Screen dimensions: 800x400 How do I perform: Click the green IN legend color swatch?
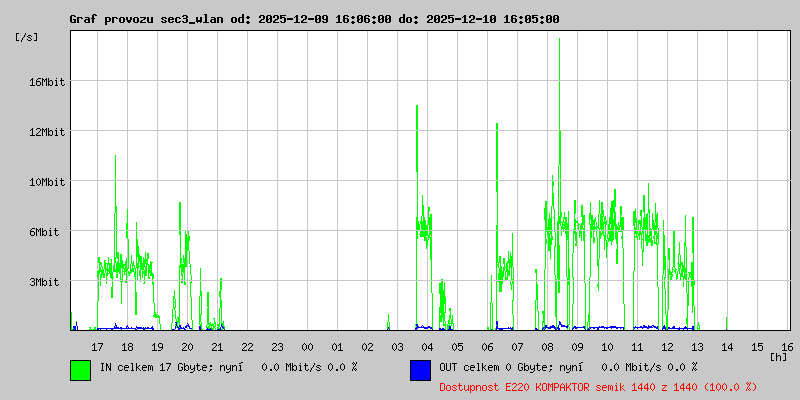pos(81,370)
